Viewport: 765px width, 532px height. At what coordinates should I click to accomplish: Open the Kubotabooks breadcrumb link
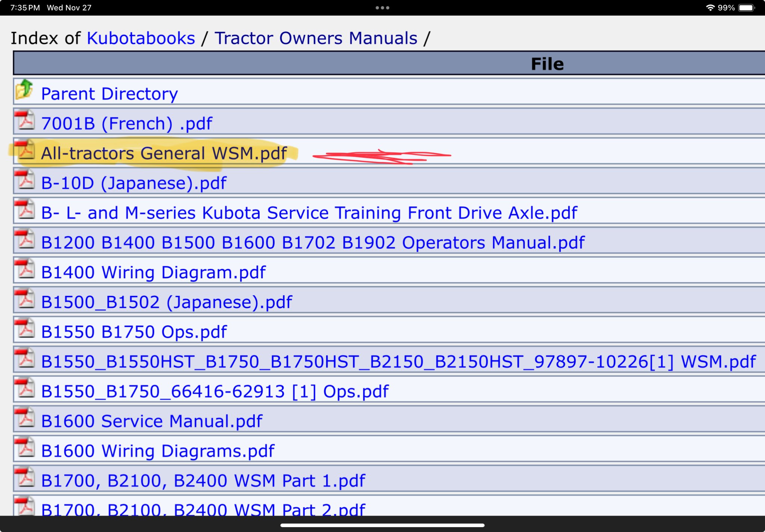(141, 38)
